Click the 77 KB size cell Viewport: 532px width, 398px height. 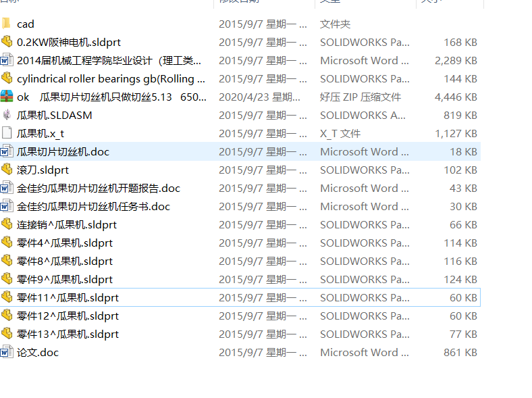[463, 334]
